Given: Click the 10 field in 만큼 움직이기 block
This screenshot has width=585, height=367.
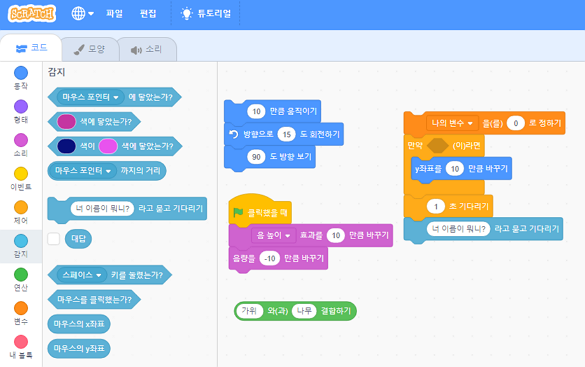Looking at the screenshot, I should (x=256, y=111).
